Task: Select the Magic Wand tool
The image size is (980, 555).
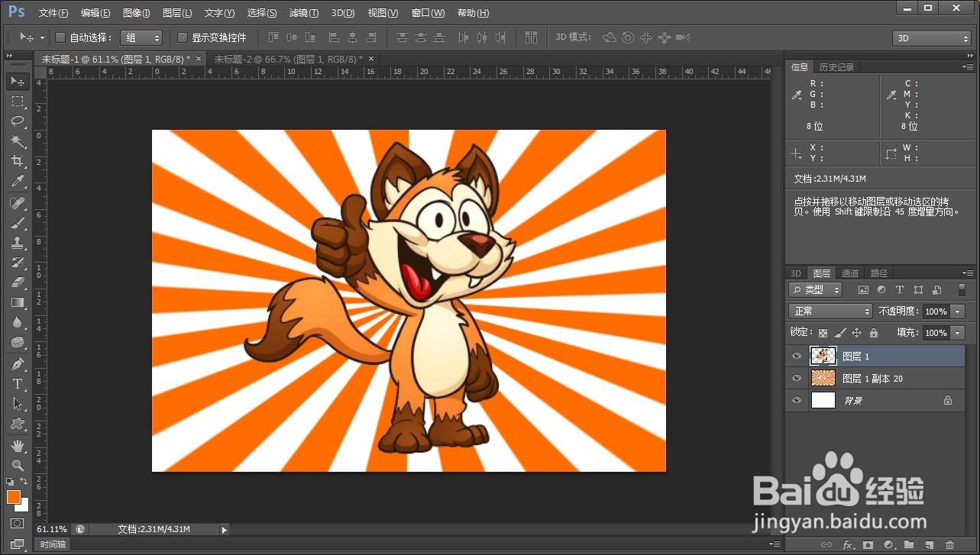Action: tap(18, 141)
